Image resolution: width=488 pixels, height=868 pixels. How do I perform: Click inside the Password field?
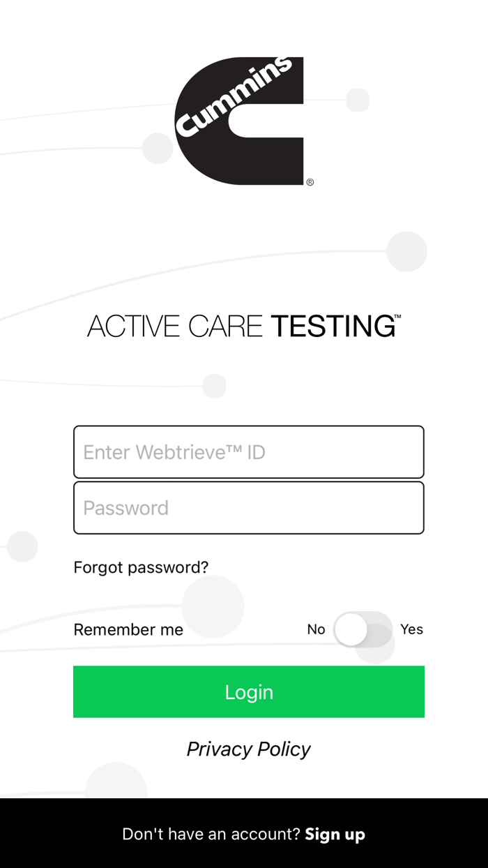tap(248, 507)
